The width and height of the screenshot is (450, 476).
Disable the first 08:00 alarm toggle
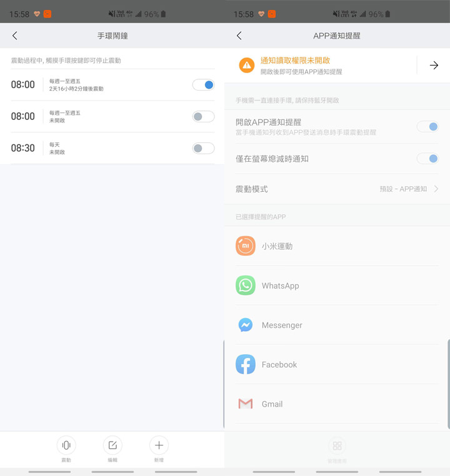click(x=203, y=85)
